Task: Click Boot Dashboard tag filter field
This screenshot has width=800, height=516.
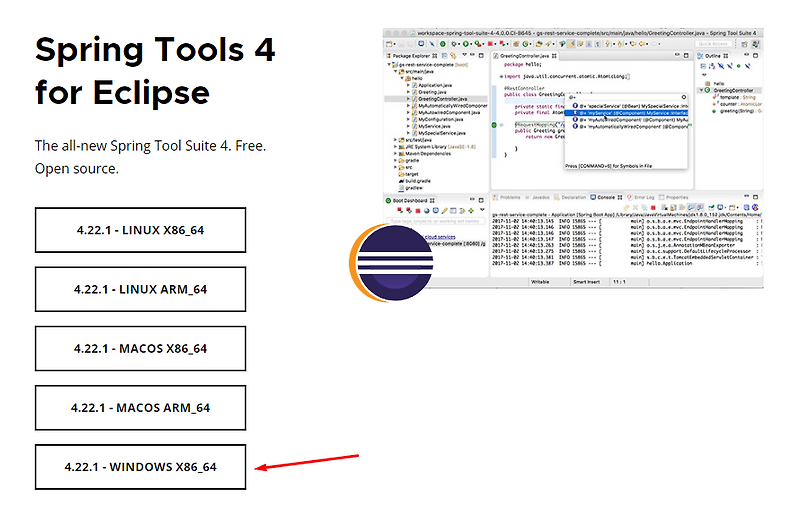Action: coord(435,221)
